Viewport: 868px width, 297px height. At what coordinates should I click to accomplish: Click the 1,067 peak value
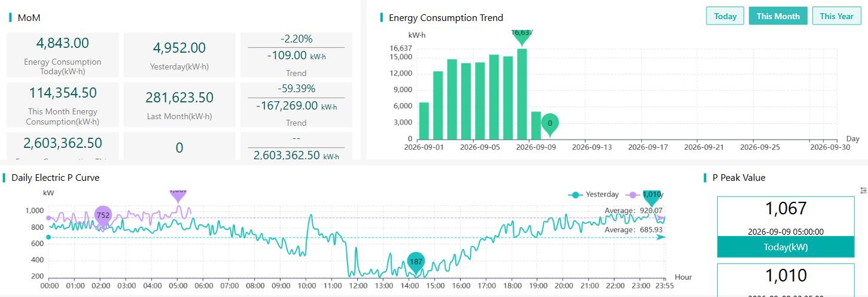coord(786,208)
